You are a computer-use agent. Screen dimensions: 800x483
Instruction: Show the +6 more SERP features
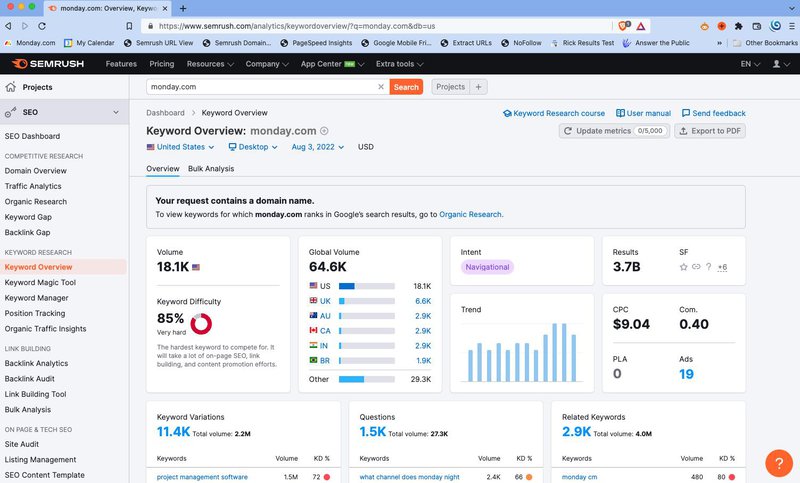pyautogui.click(x=722, y=267)
